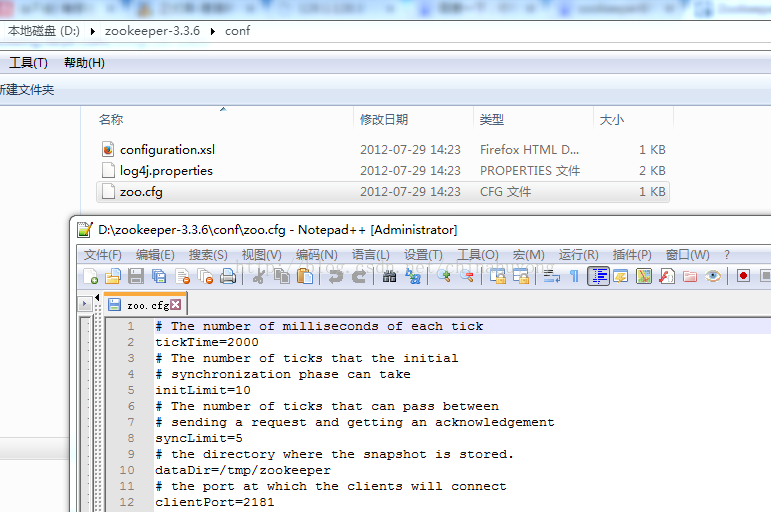Open Explorer's 工具(T) menu
Screen dimensions: 771x512
(28, 63)
